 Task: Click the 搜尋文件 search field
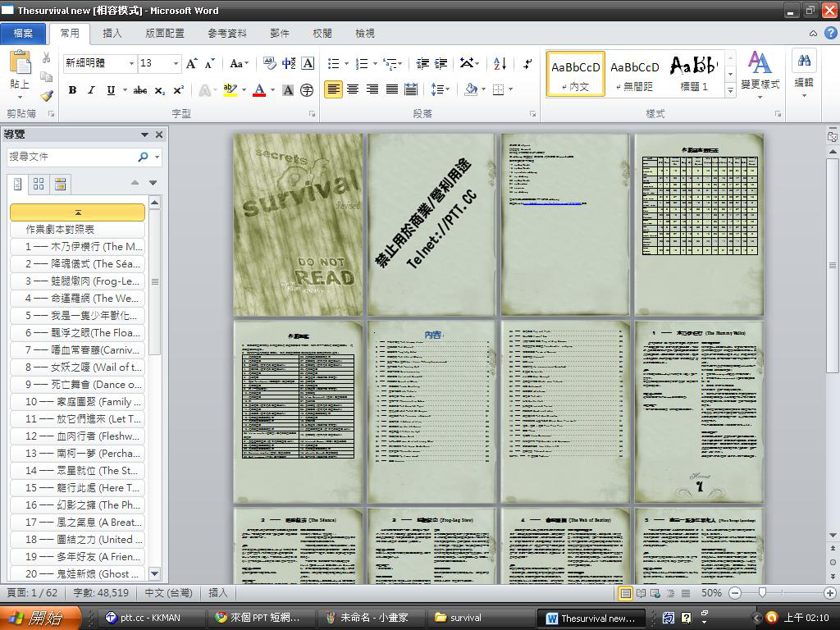point(72,157)
